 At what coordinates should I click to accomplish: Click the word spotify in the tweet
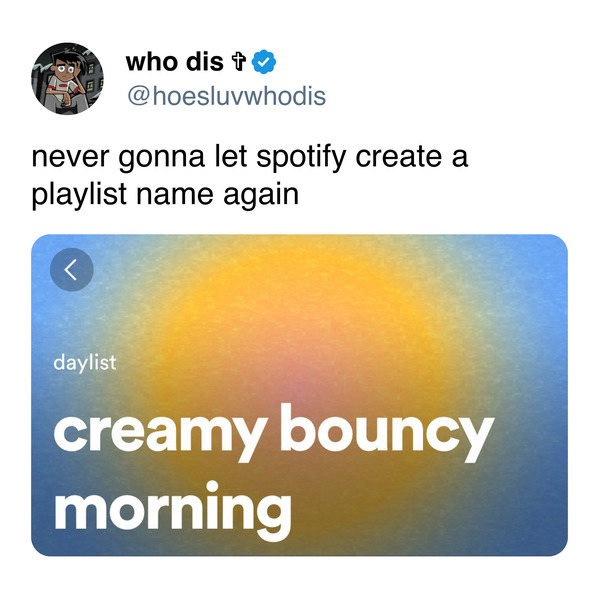click(x=301, y=157)
